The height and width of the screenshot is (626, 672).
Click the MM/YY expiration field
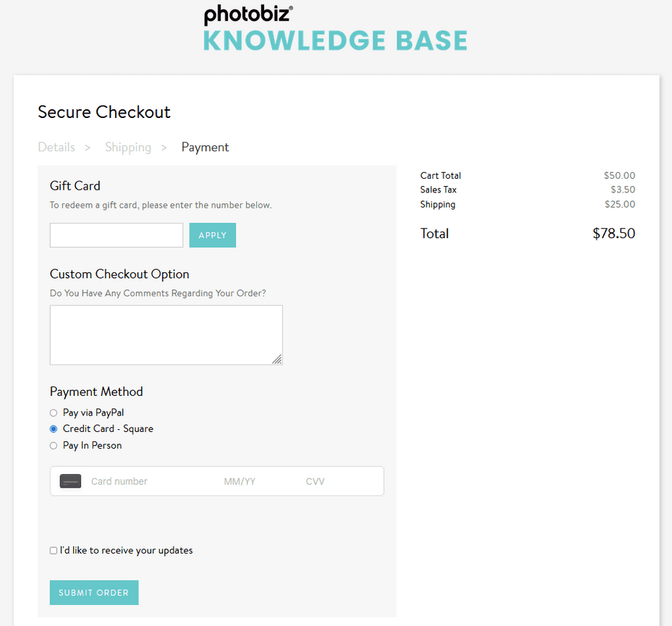coord(239,481)
